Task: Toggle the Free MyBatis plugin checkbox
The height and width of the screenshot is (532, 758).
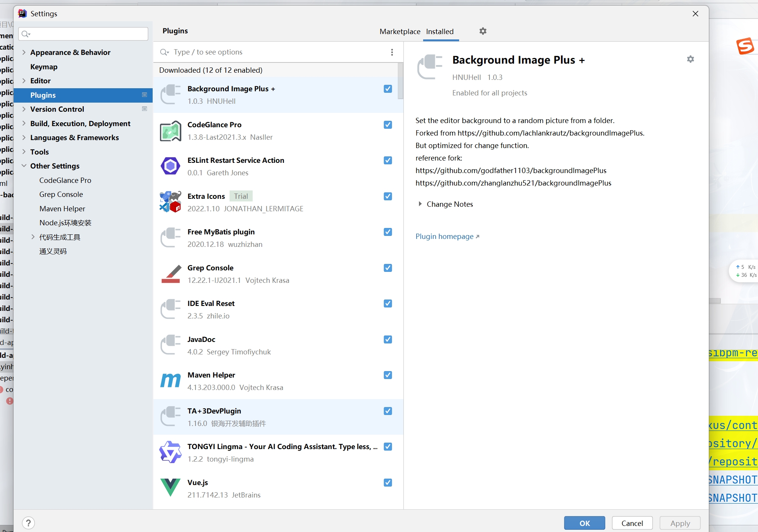Action: point(388,232)
